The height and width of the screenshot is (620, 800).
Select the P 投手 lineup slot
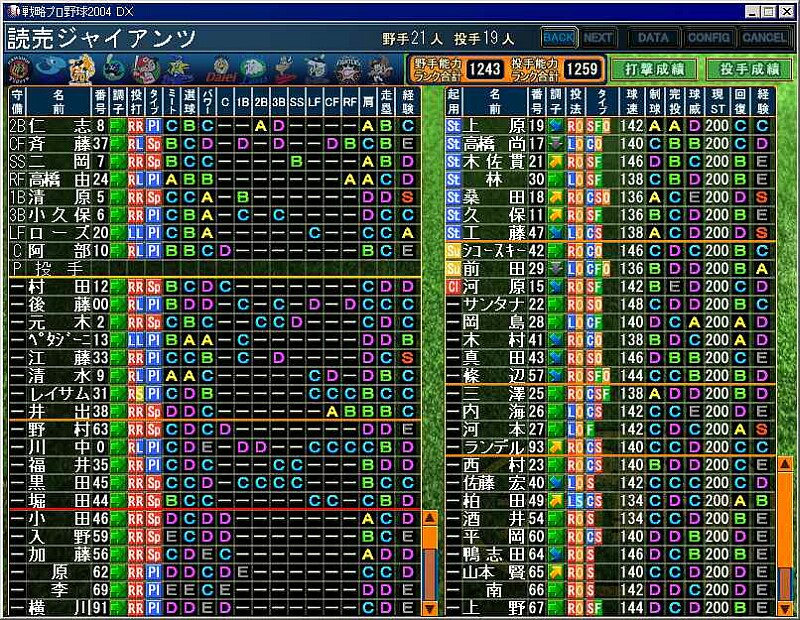point(214,268)
